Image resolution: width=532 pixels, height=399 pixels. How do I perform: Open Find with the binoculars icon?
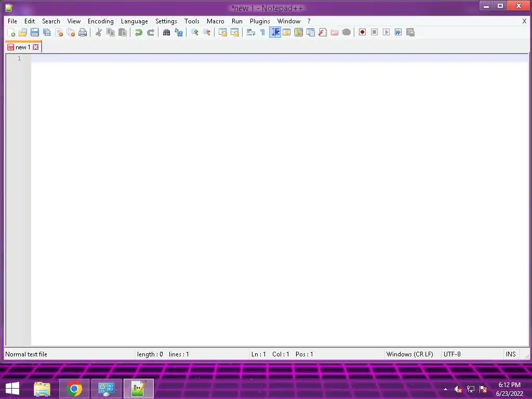click(166, 32)
